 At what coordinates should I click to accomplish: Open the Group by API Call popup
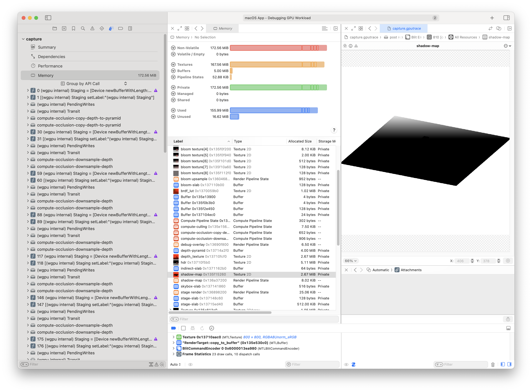[x=94, y=83]
